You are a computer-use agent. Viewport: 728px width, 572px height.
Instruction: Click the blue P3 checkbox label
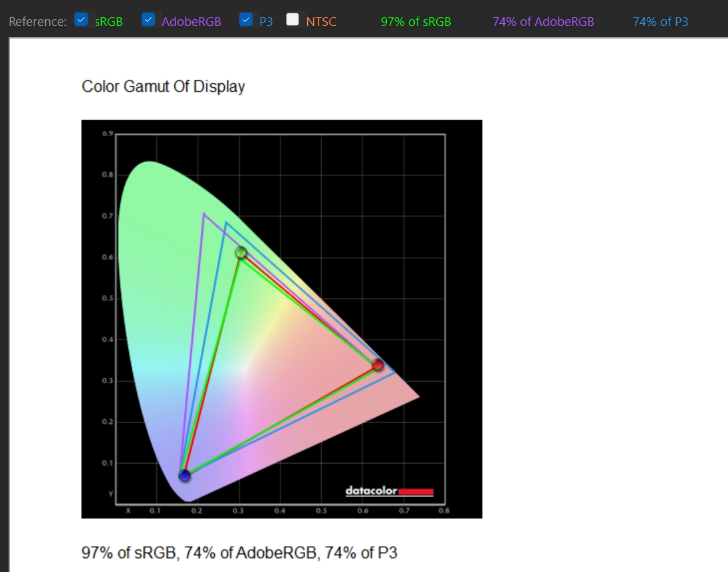pos(266,21)
